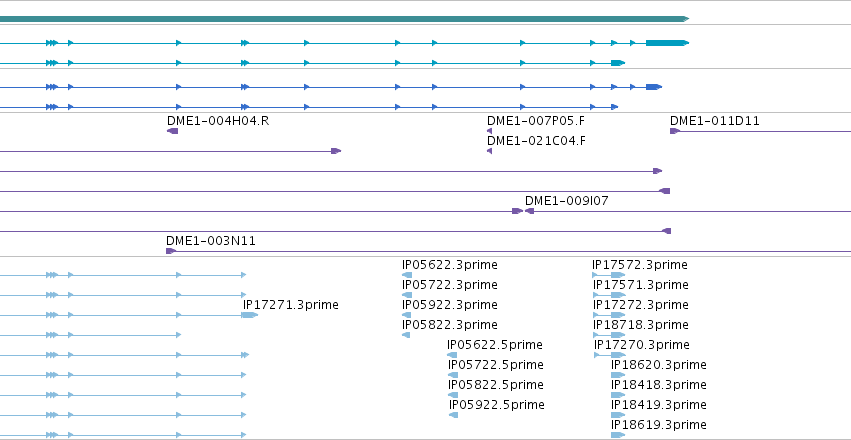Image resolution: width=851 pixels, height=440 pixels.
Task: Select the IP05922.5prime feature glyph
Action: click(453, 415)
